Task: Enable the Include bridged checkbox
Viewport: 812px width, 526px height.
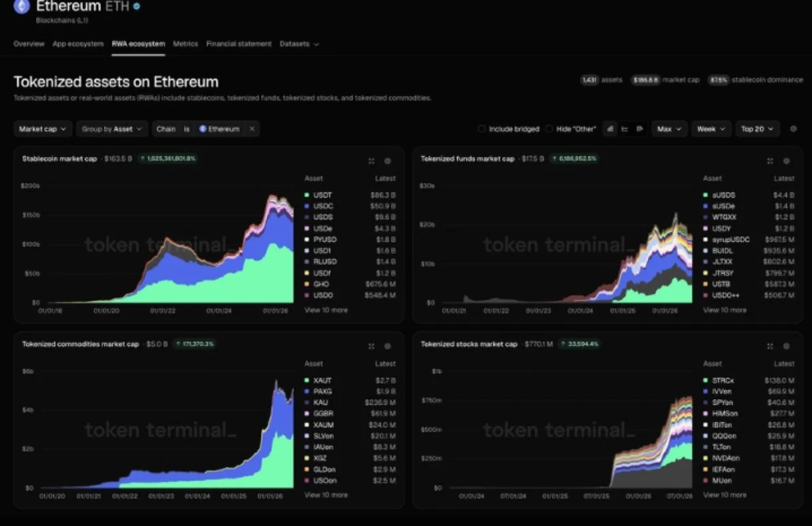Action: tap(481, 129)
